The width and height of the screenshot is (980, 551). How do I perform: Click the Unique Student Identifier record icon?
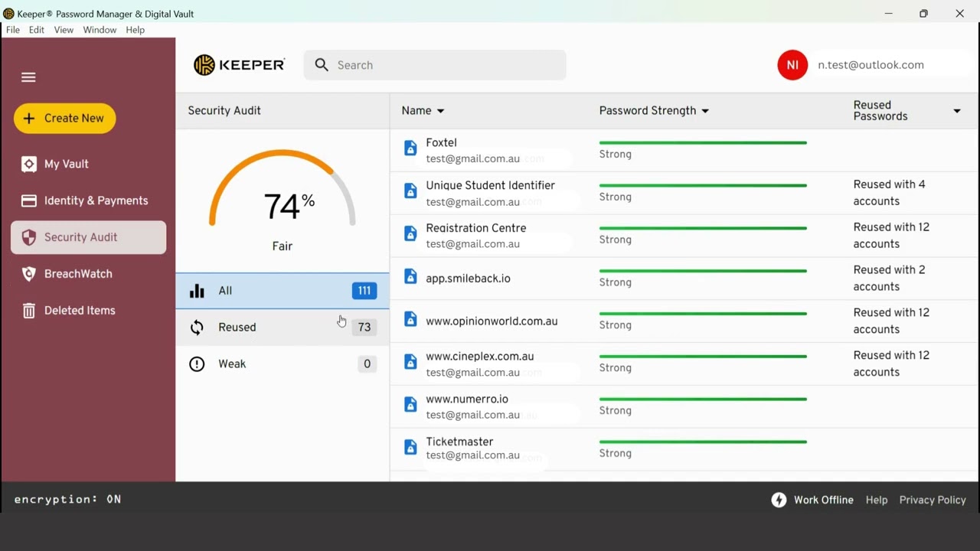[x=410, y=191]
